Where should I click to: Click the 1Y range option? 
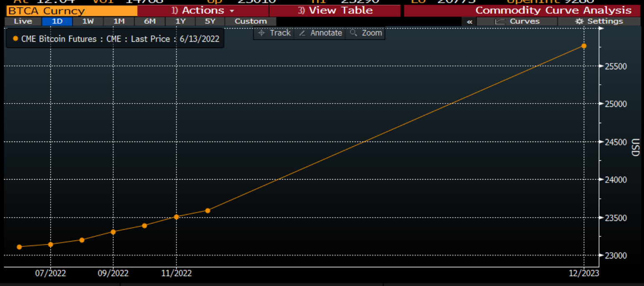click(180, 21)
